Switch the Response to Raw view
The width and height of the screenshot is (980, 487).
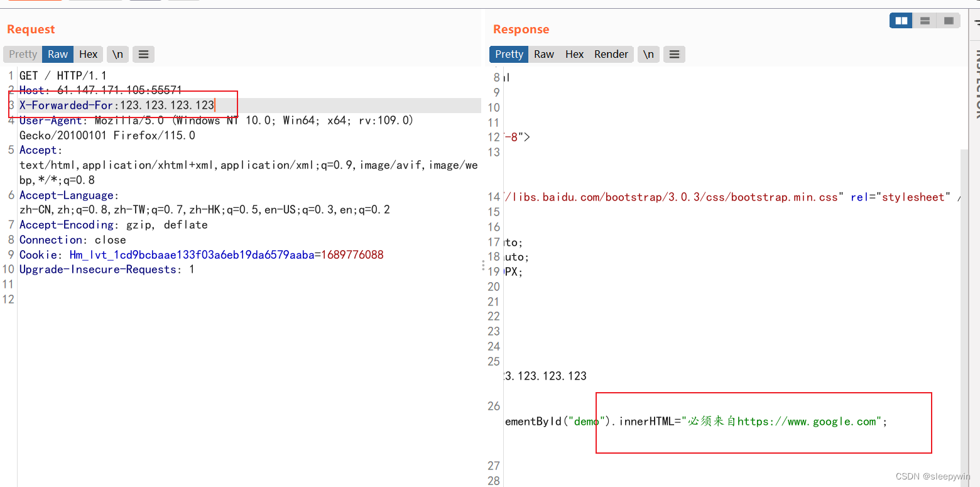(x=543, y=54)
